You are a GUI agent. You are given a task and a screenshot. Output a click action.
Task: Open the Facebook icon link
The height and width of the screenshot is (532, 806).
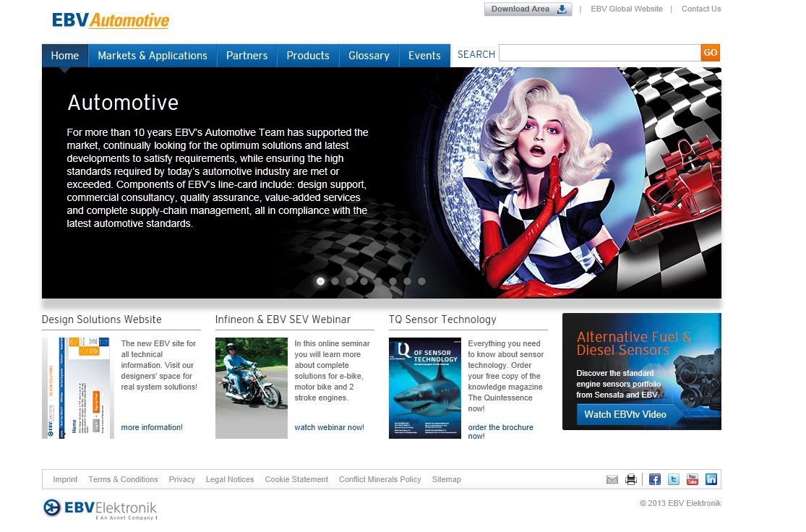tap(655, 479)
